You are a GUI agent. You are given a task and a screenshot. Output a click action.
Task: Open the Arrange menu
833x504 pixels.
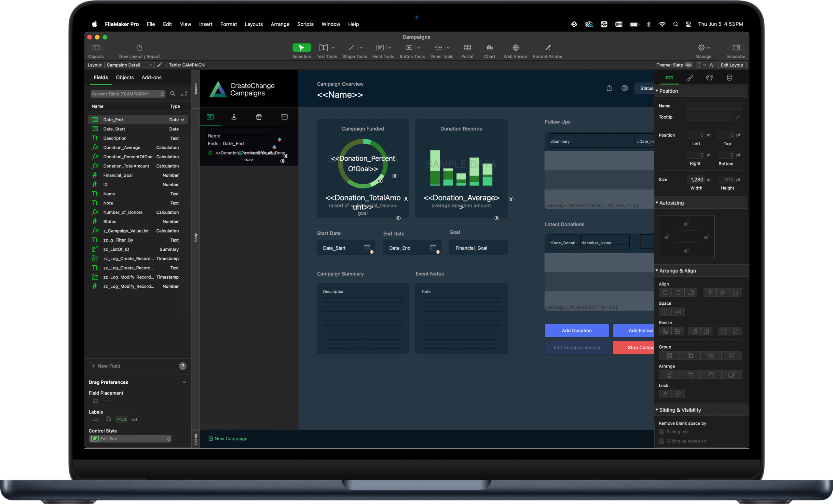[x=280, y=24]
